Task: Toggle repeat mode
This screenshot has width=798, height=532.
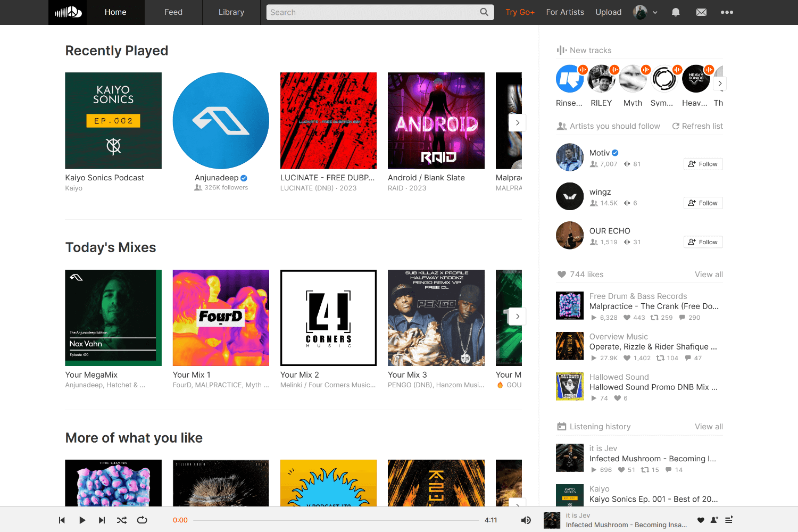Action: pyautogui.click(x=142, y=520)
